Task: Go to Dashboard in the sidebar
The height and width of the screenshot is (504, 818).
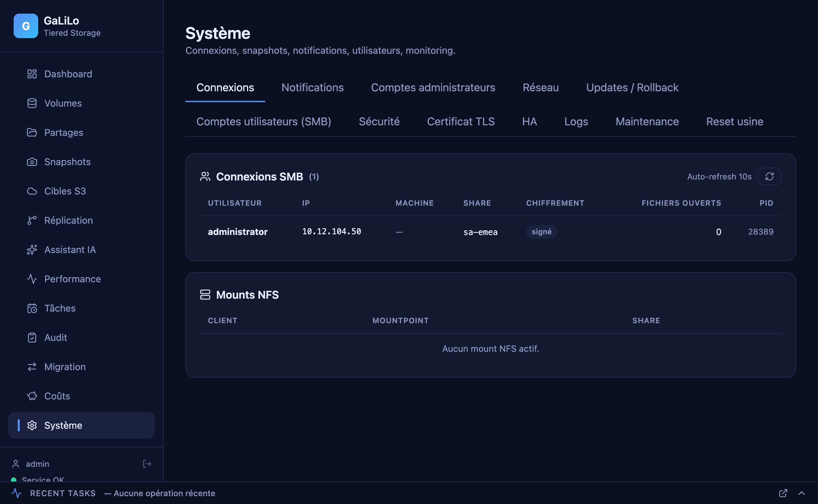Action: 81,74
